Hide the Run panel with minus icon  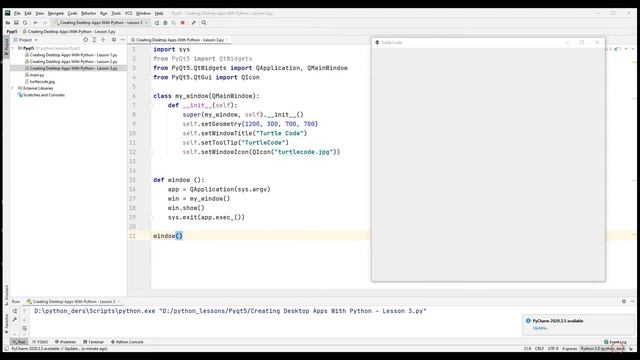coord(633,301)
